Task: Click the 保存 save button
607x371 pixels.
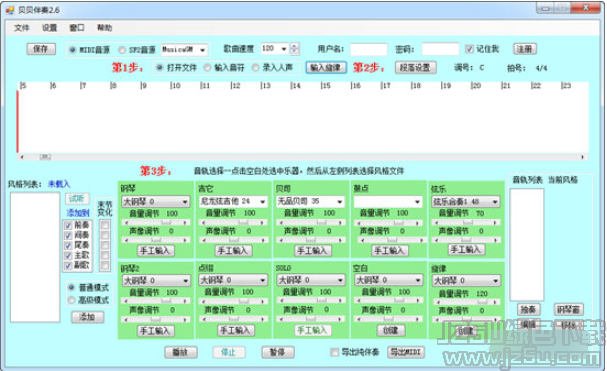Action: [41, 49]
